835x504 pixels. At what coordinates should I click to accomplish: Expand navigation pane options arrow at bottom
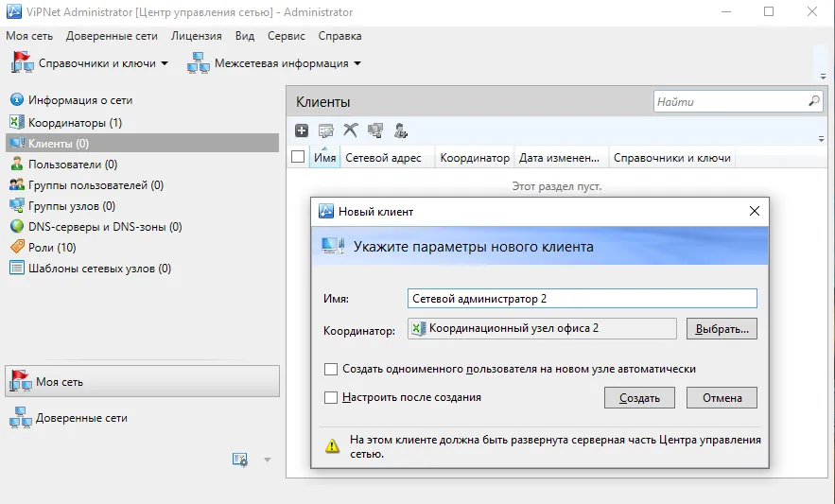[x=268, y=460]
